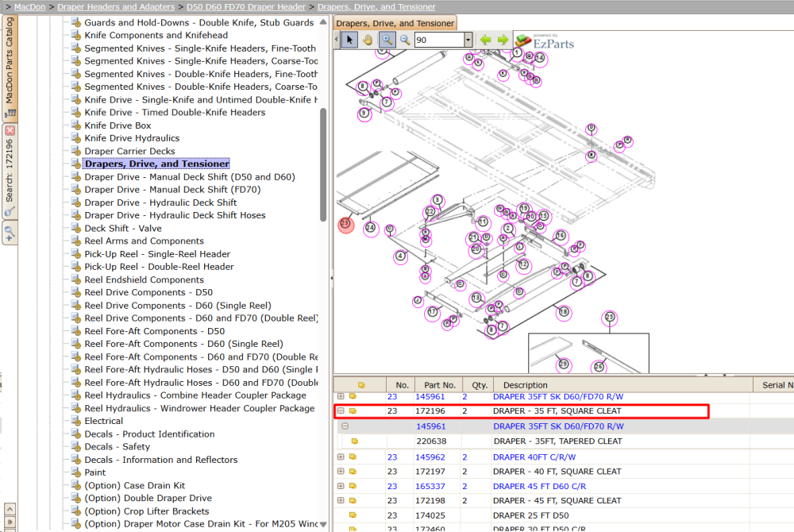Image resolution: width=794 pixels, height=532 pixels.
Task: Close the Search 172196 side tab
Action: pyautogui.click(x=10, y=130)
